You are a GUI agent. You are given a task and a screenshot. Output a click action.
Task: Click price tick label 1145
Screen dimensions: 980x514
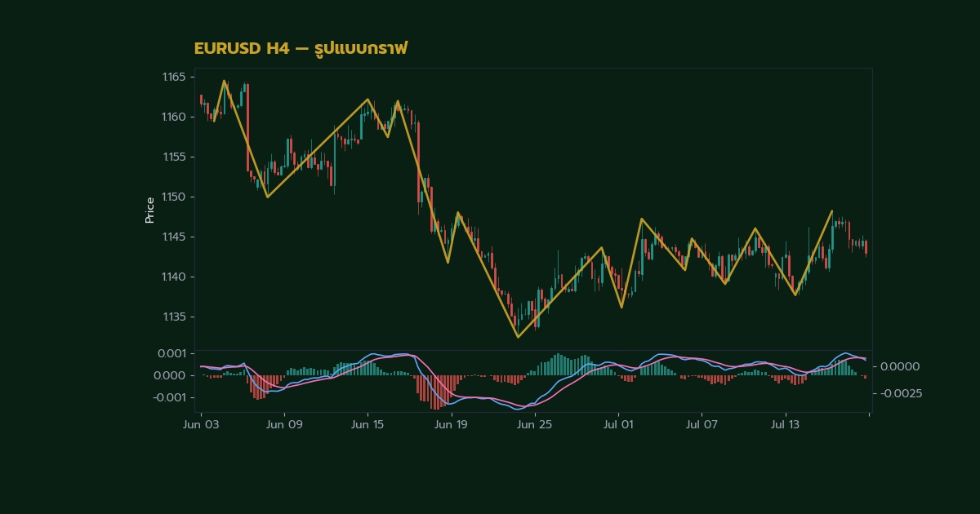[x=173, y=237]
